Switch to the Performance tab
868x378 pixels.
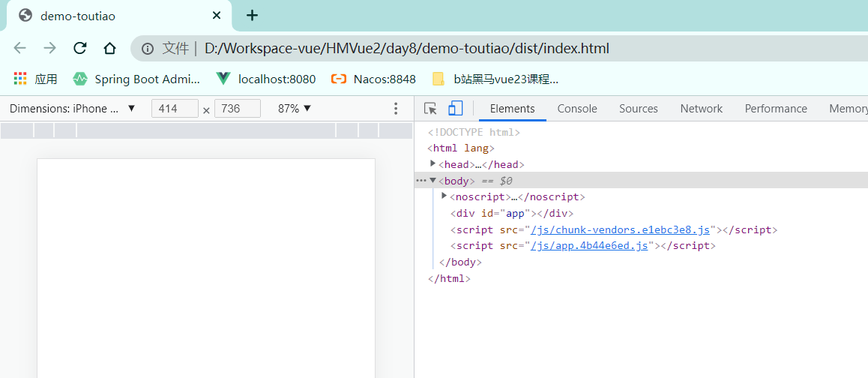(x=776, y=109)
